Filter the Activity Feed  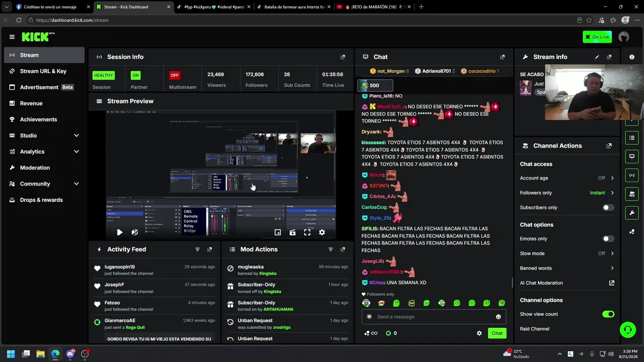click(197, 249)
